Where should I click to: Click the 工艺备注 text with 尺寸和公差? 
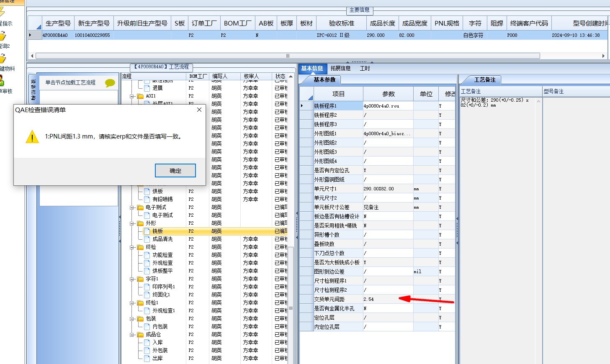(x=494, y=103)
